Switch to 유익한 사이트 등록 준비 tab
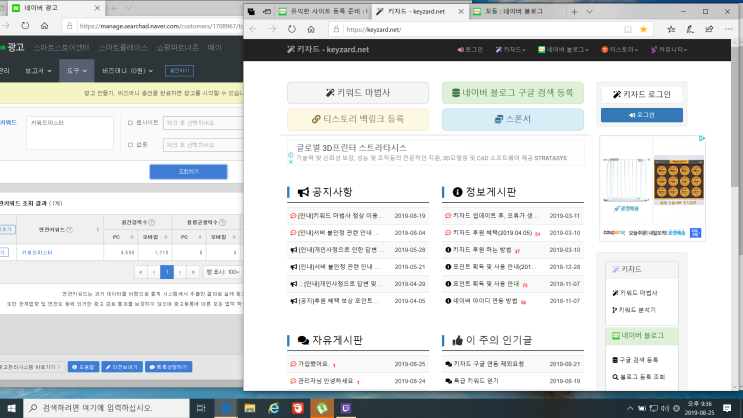 tap(323, 11)
